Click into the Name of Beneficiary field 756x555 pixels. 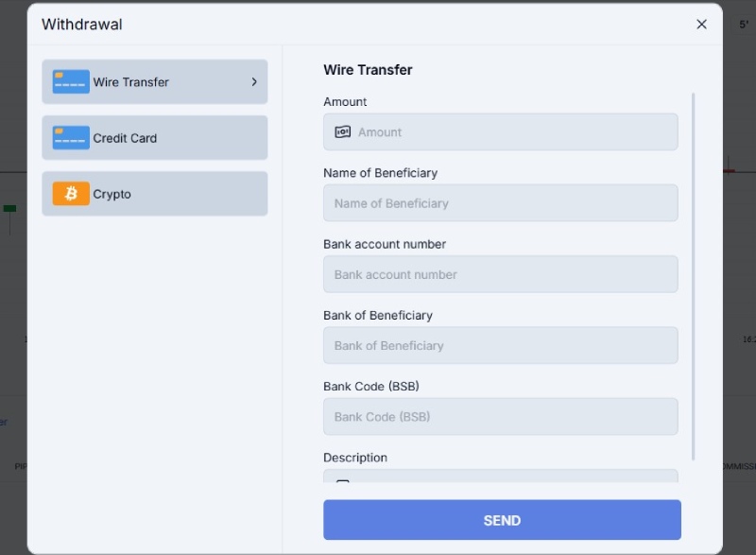[501, 203]
